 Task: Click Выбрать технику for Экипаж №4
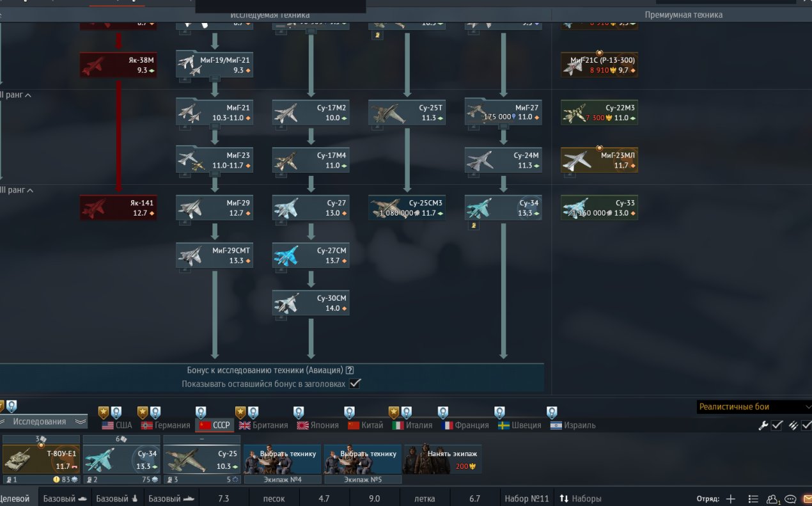tap(283, 459)
